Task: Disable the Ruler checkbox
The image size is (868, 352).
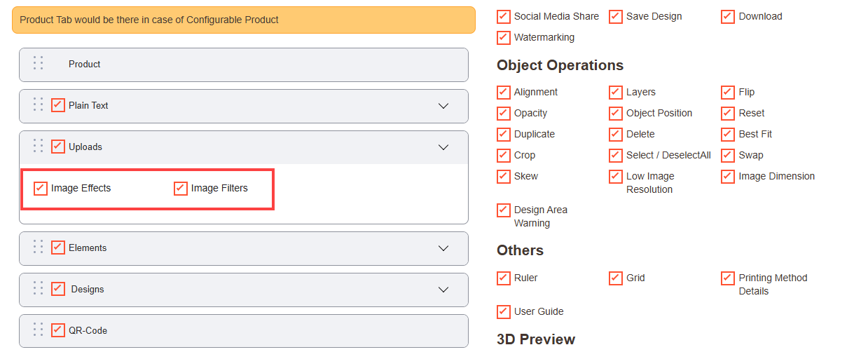Action: click(x=504, y=278)
